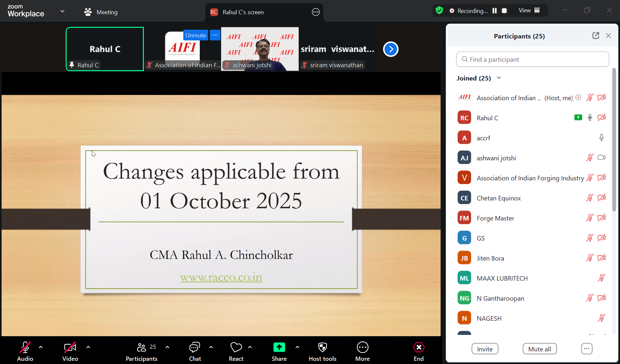The height and width of the screenshot is (364, 620).
Task: Open Host tools shield icon
Action: tap(322, 348)
